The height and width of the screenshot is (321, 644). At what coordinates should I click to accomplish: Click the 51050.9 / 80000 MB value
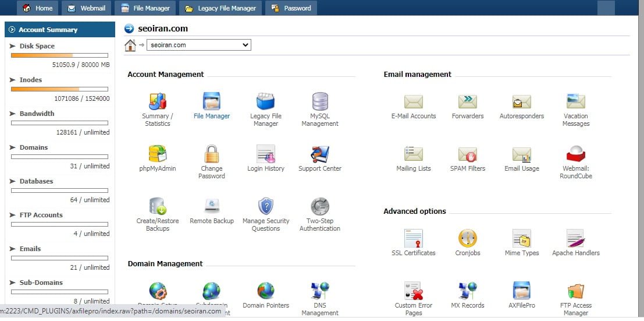[81, 65]
